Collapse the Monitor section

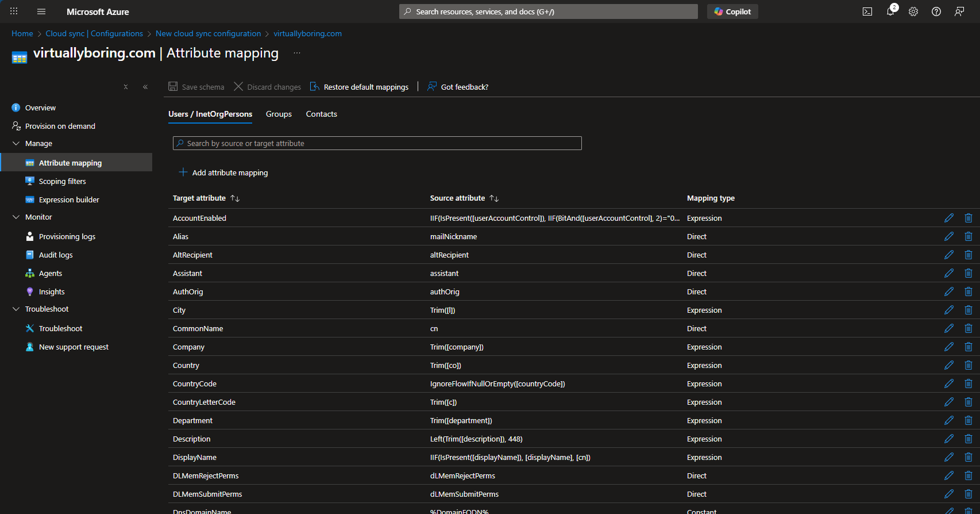(16, 217)
